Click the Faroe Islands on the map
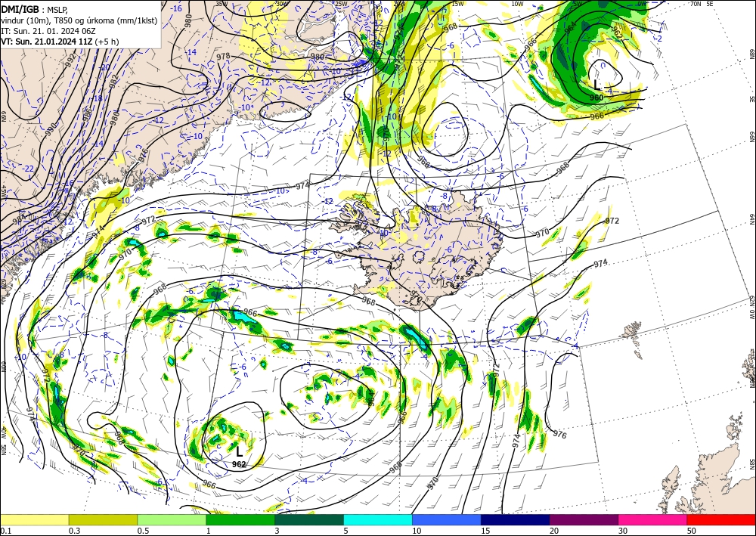 tap(631, 333)
